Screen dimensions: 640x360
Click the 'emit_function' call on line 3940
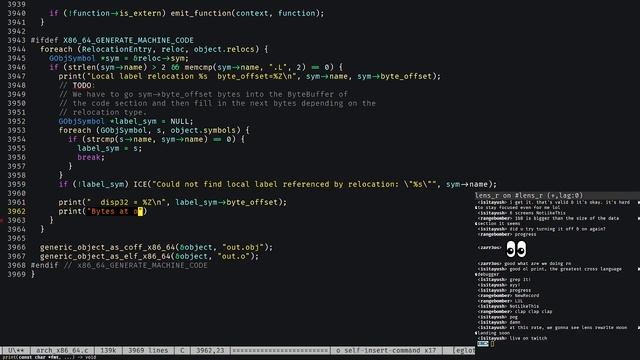click(x=201, y=13)
